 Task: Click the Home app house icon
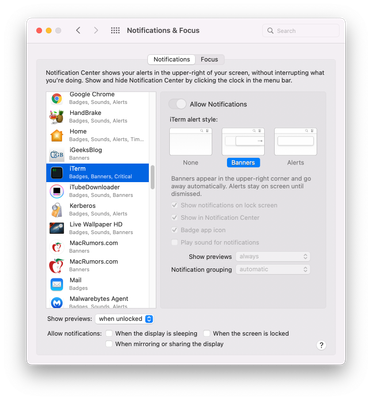coord(57,135)
